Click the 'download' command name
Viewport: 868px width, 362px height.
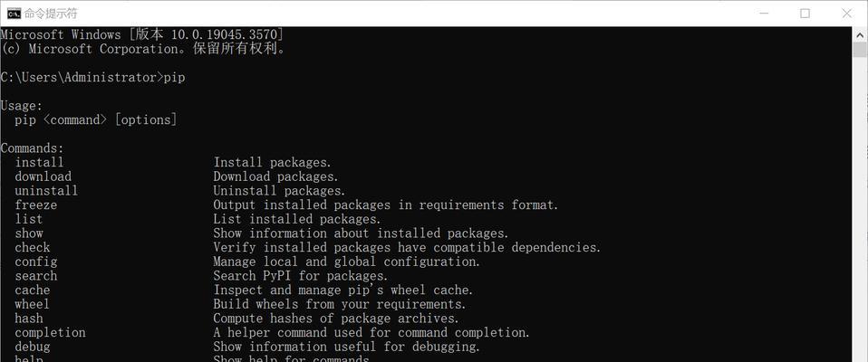(x=43, y=176)
